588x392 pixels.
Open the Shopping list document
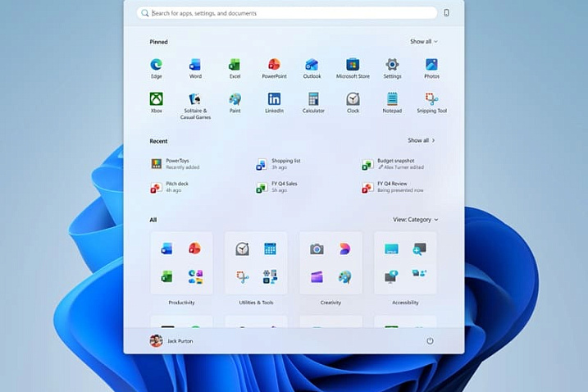click(278, 164)
